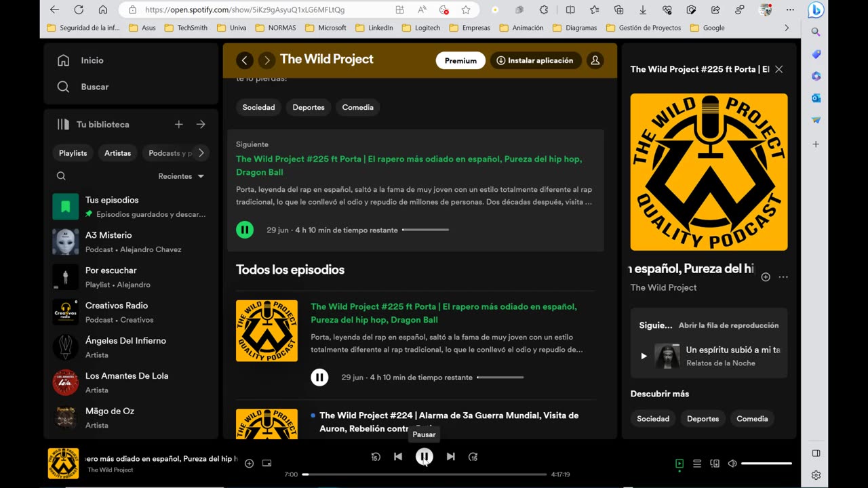Click Instalar aplicación button

click(536, 60)
